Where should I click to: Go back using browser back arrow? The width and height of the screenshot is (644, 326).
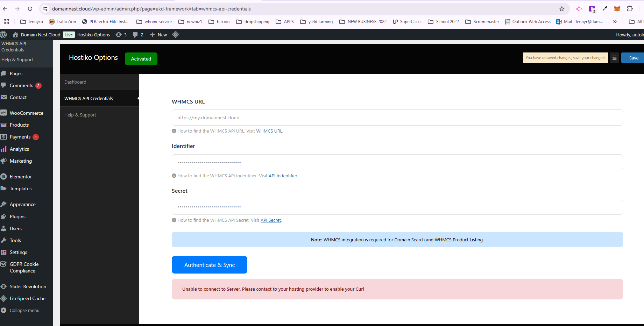[5, 9]
